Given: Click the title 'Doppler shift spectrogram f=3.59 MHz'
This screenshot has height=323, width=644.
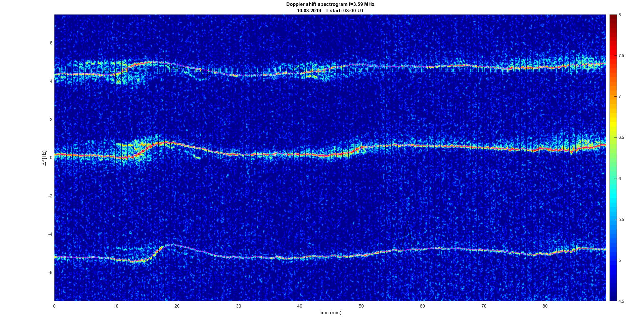Looking at the screenshot, I should tap(330, 5).
